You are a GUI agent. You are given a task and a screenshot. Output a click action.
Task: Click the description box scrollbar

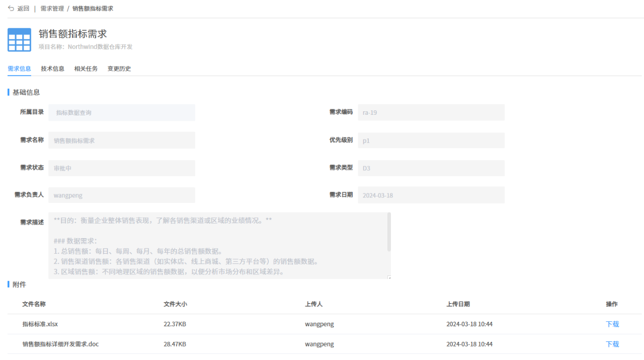pyautogui.click(x=389, y=232)
